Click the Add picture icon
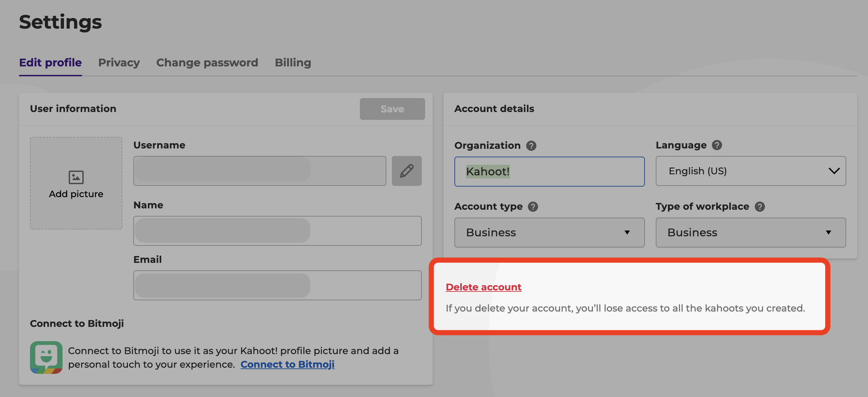Screen dimensions: 868x397 click(x=76, y=177)
